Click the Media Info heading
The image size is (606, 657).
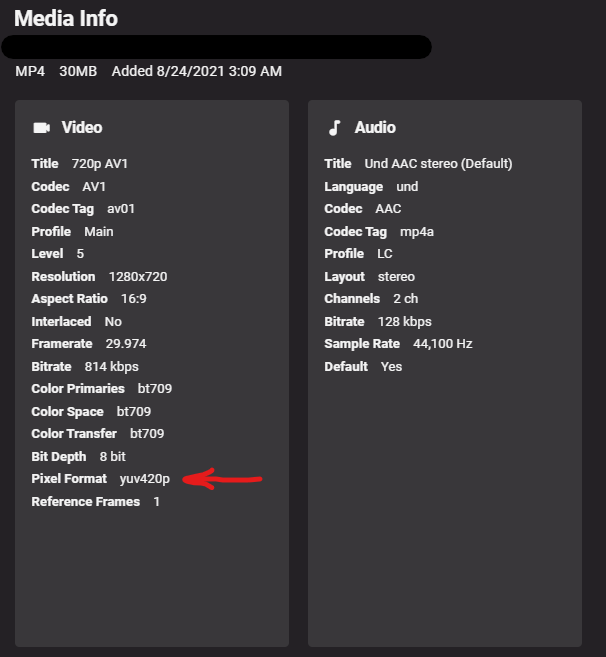[66, 18]
